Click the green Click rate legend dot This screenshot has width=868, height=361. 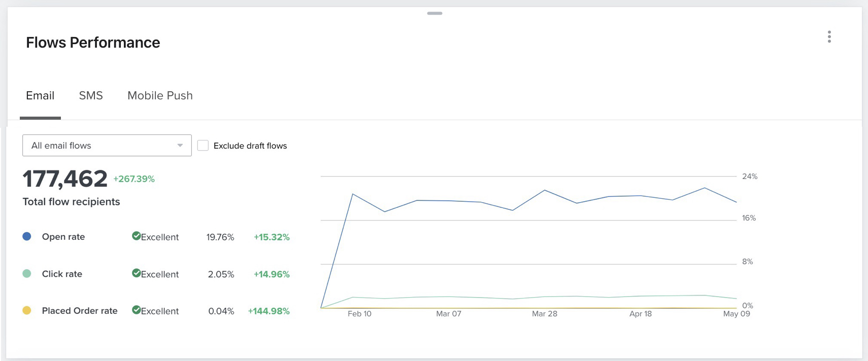(27, 274)
